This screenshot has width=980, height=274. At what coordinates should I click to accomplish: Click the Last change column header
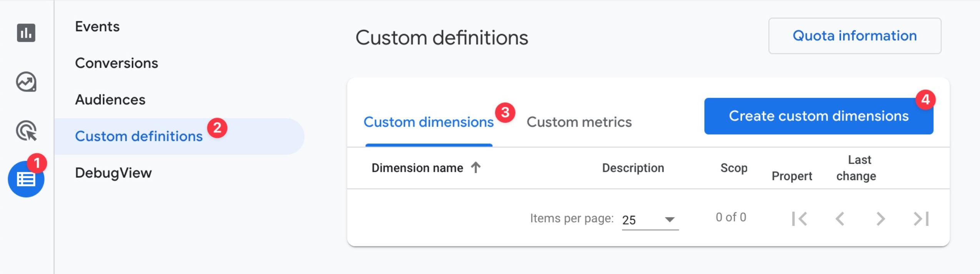856,168
